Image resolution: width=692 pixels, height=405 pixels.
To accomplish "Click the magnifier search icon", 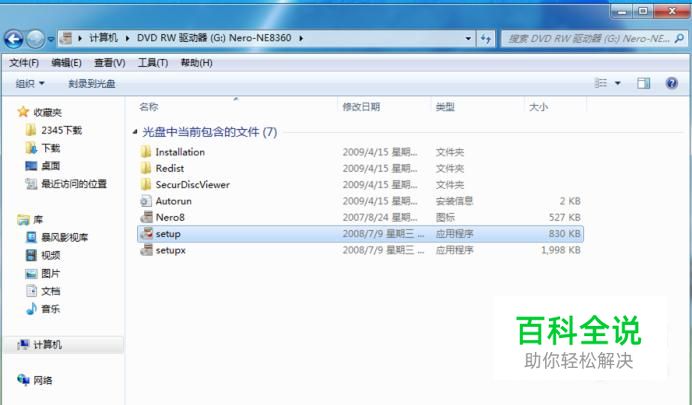I will (x=680, y=38).
